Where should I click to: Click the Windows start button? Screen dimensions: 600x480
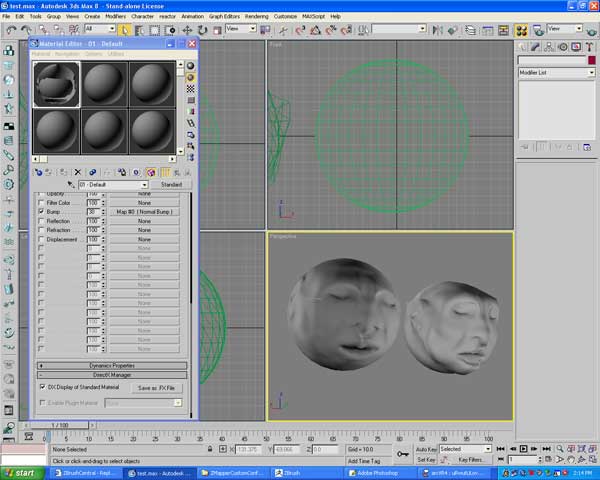click(x=22, y=473)
